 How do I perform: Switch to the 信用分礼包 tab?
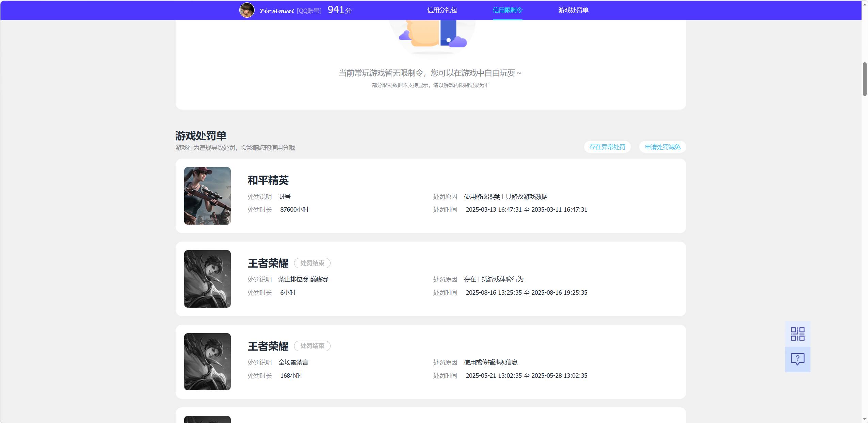tap(442, 10)
